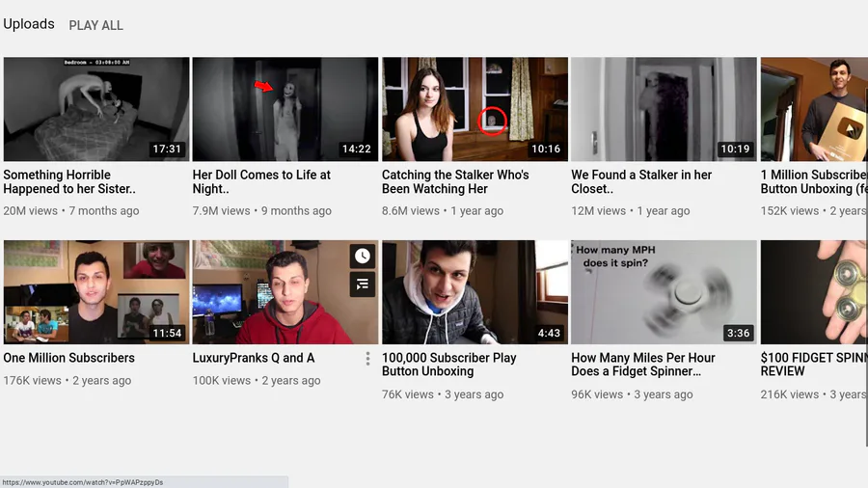Click title 'Her Doll Comes to Life at Night..'
Viewport: 868px width, 488px height.
(261, 181)
